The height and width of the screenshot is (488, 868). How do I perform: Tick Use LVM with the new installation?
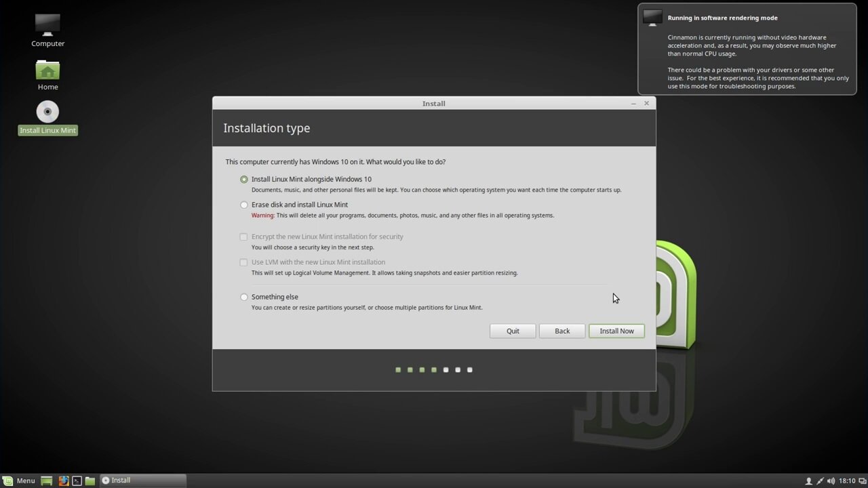[243, 262]
